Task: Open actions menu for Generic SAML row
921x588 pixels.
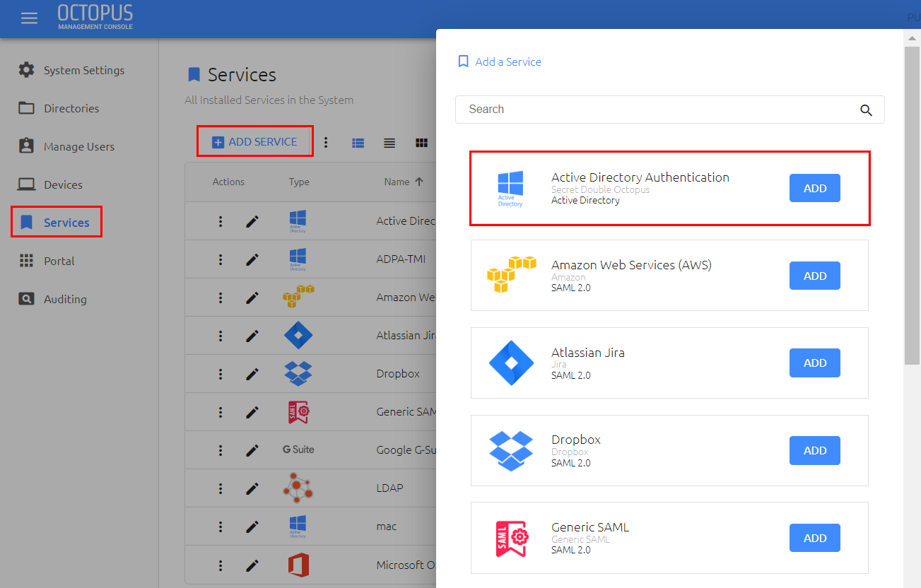Action: point(221,412)
